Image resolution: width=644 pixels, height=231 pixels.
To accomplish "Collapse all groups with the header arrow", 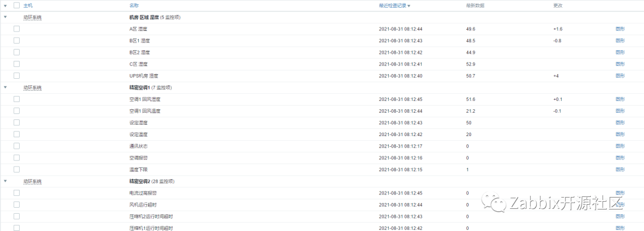I will [5, 6].
